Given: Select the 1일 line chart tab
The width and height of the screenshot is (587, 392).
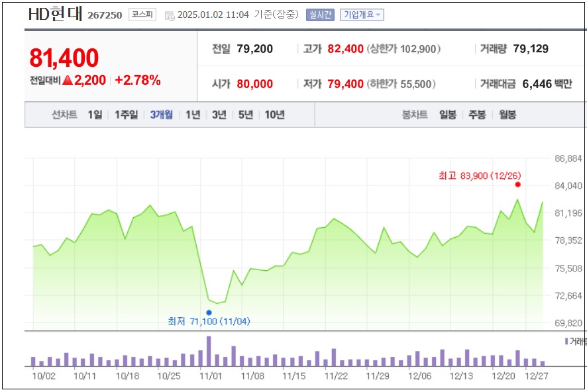Looking at the screenshot, I should pos(95,115).
